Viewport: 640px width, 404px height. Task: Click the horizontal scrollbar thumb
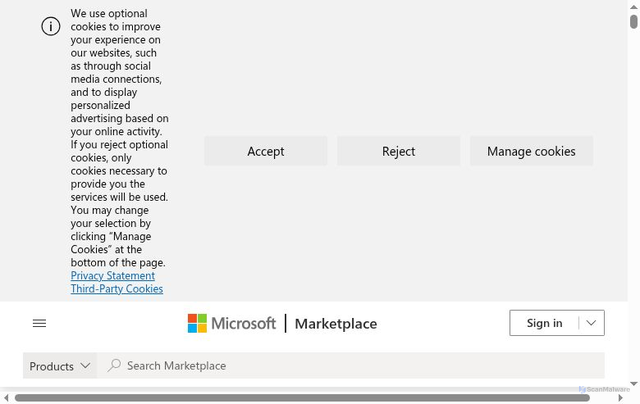(302, 398)
